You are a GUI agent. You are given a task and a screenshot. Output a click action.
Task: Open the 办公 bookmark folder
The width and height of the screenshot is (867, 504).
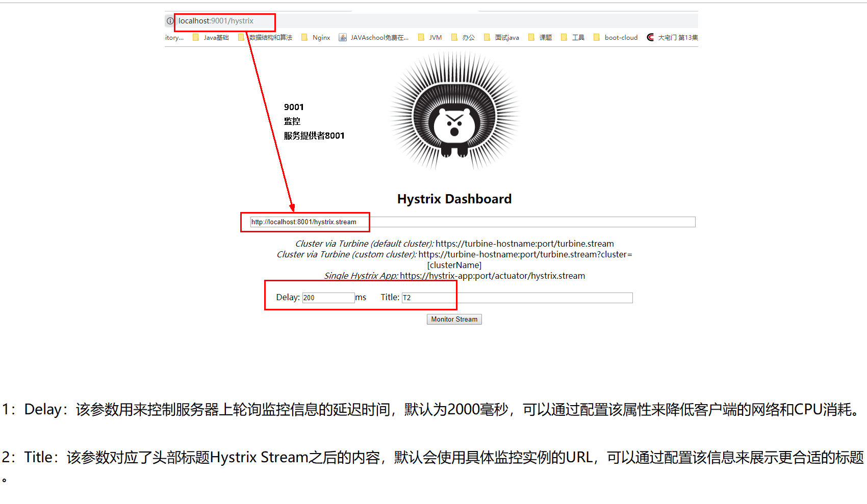tap(463, 38)
